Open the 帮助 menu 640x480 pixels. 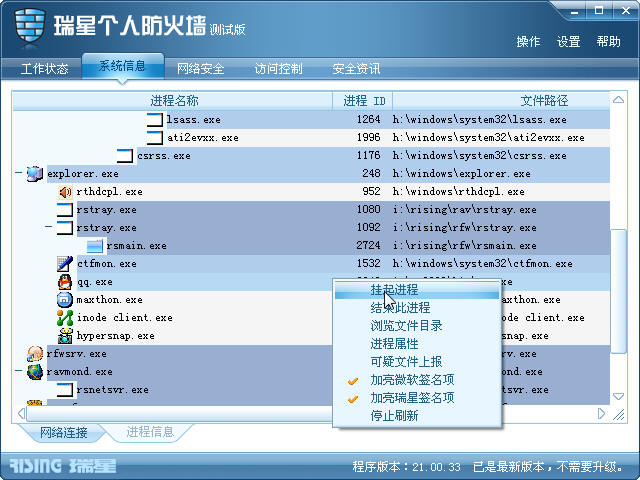tap(608, 42)
